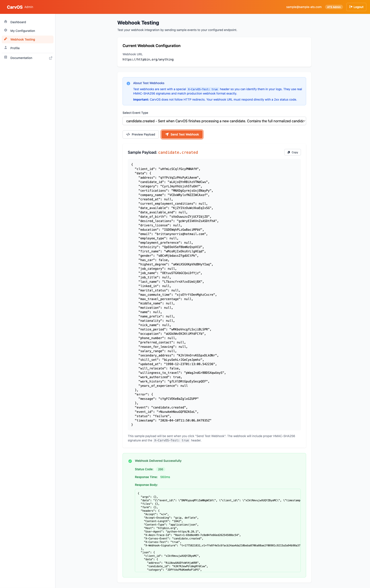Select the pencil icon for Webhook Testing
Viewport: 370px width, 588px height.
5,39
